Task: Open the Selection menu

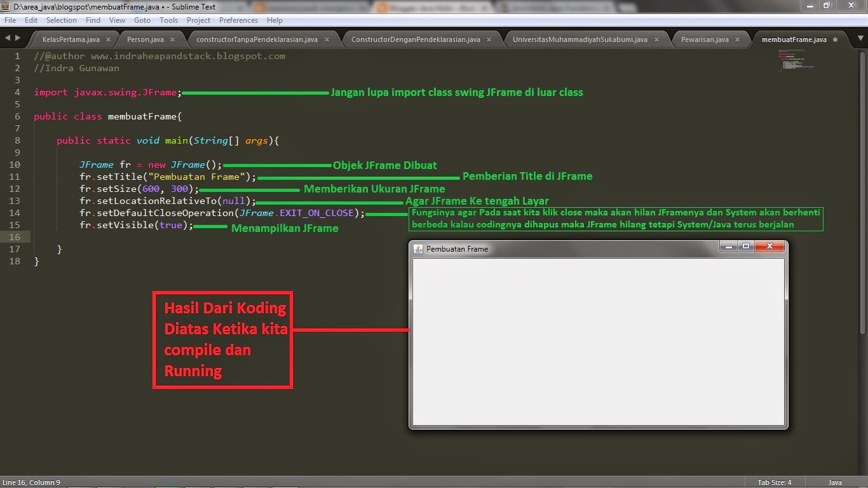Action: (62, 20)
